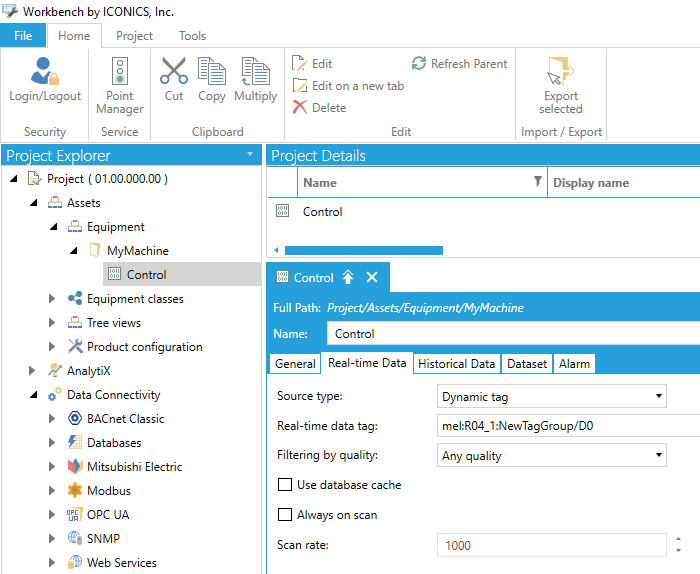Click the pin-up arrow on Control tab
Image resolution: width=700 pixels, height=574 pixels.
348,277
